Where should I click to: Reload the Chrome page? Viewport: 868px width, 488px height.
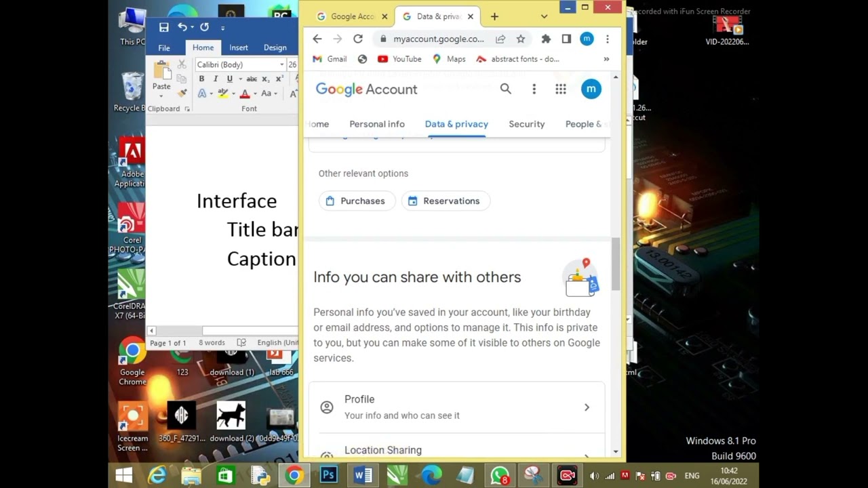pyautogui.click(x=358, y=39)
